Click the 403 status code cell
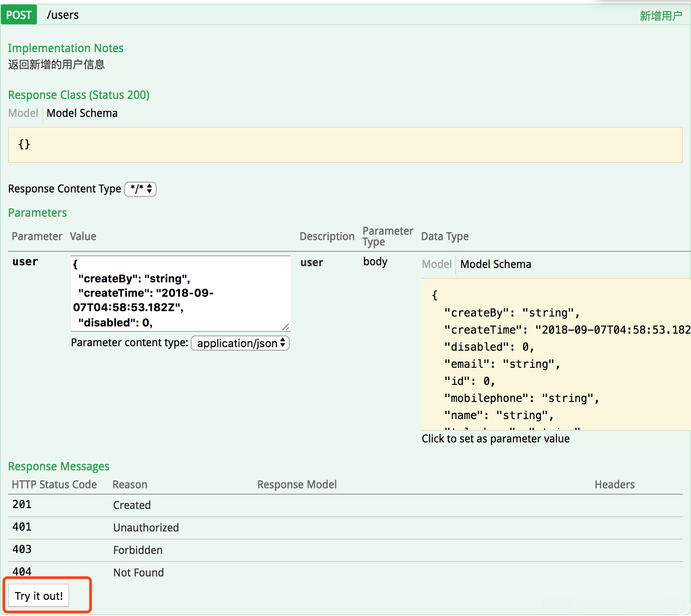The image size is (691, 616). coord(22,549)
